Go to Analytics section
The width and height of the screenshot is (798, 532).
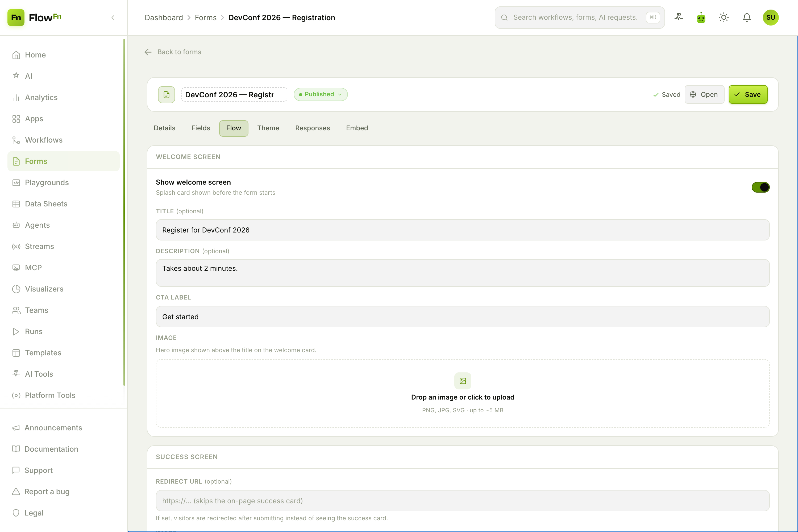[64, 97]
